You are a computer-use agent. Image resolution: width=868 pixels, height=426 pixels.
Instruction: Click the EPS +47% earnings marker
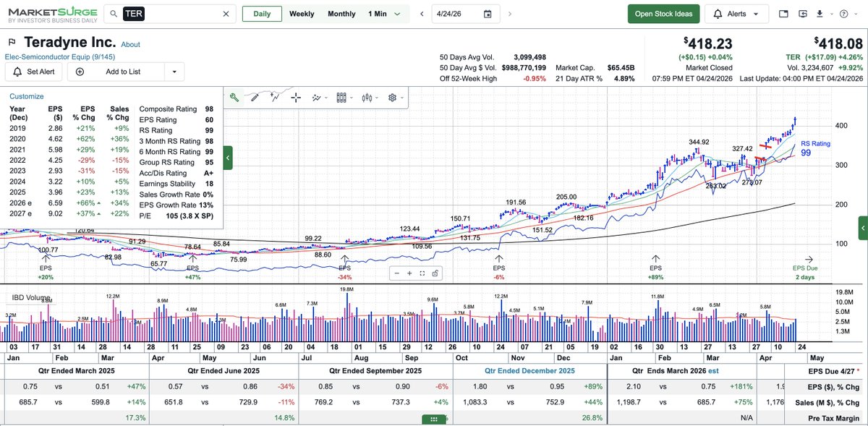click(192, 268)
